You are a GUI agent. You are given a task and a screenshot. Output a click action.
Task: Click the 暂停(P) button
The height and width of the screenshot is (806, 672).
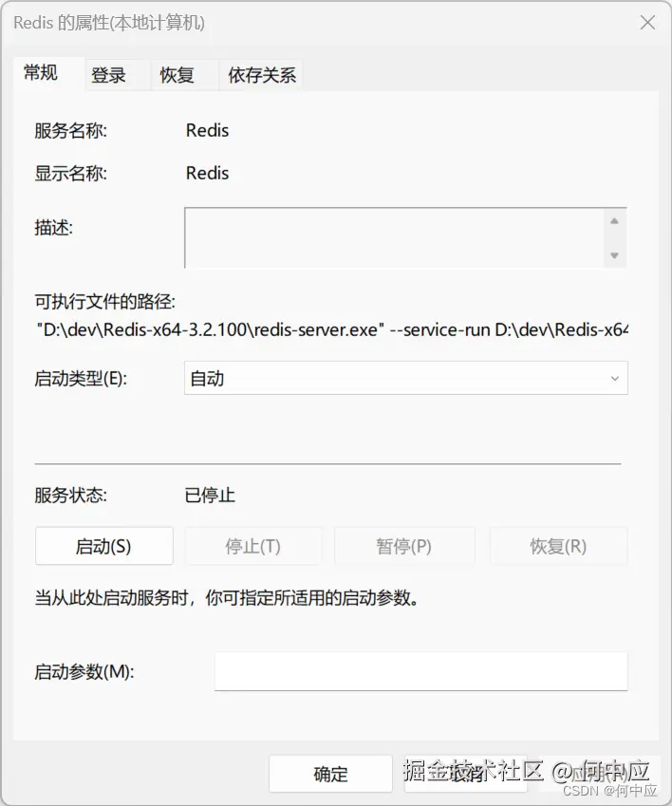coord(404,546)
